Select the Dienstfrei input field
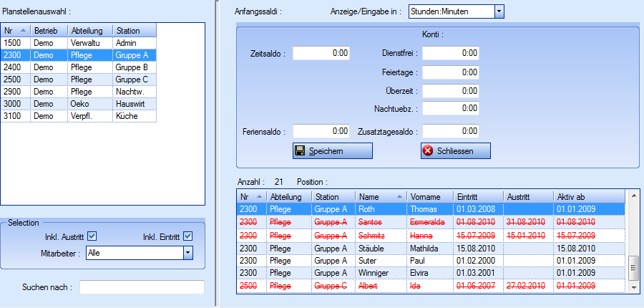The image size is (644, 308). click(x=450, y=53)
